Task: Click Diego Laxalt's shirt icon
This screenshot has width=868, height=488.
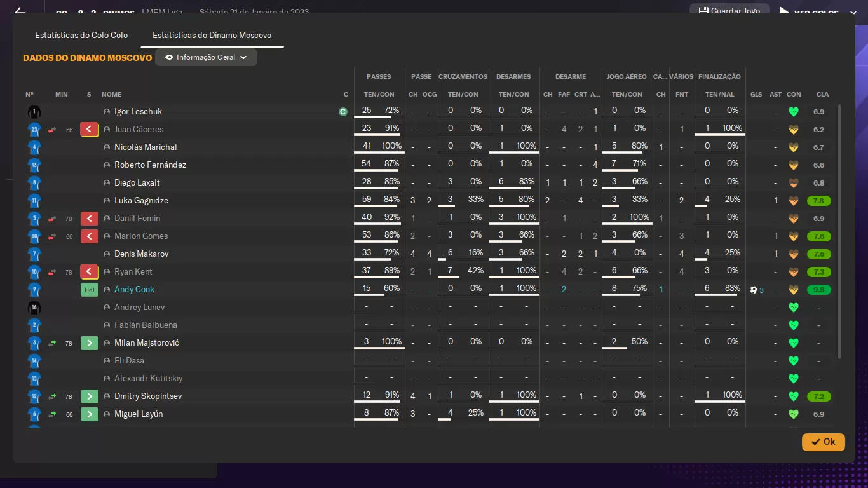Action: pyautogui.click(x=34, y=183)
